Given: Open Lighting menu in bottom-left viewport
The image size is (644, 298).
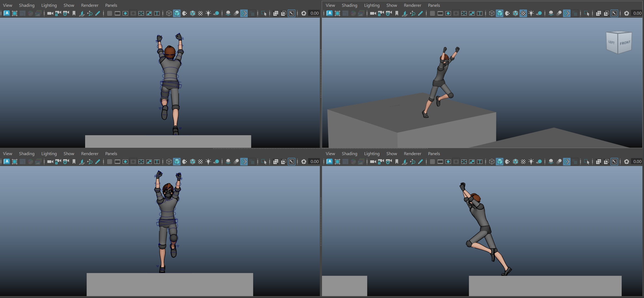Looking at the screenshot, I should coord(49,153).
